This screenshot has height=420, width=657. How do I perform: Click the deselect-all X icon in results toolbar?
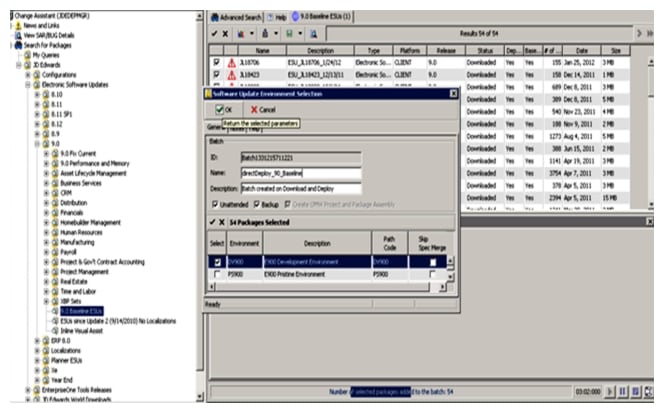tap(225, 34)
